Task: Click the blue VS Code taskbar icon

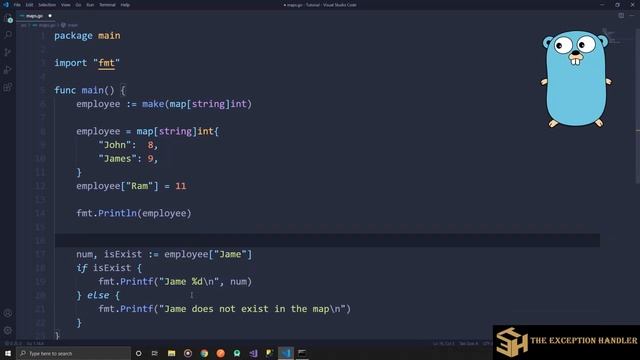Action: coord(286,353)
